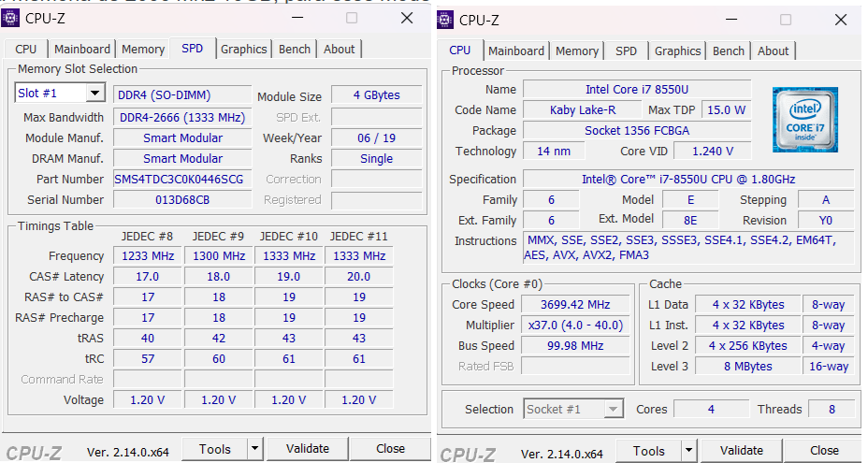Minimize the right CPU-Z window

(731, 20)
